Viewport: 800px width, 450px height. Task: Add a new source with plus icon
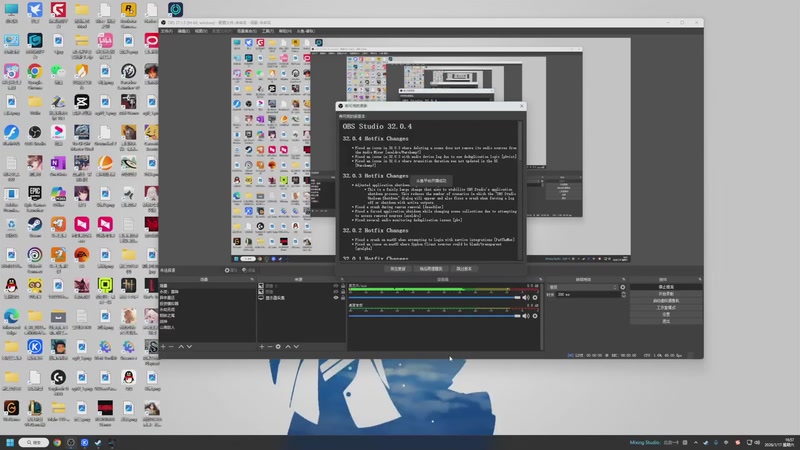click(x=262, y=346)
